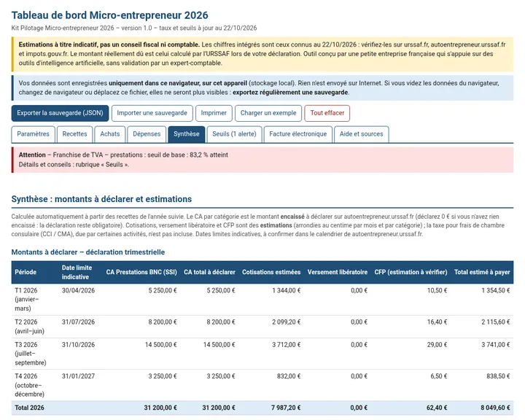Click CFP value 29,00 €
This screenshot has height=420, width=525.
pyautogui.click(x=437, y=345)
